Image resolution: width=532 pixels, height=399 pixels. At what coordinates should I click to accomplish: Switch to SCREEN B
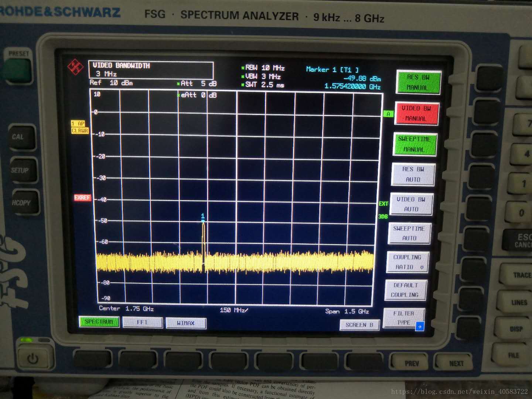point(359,325)
